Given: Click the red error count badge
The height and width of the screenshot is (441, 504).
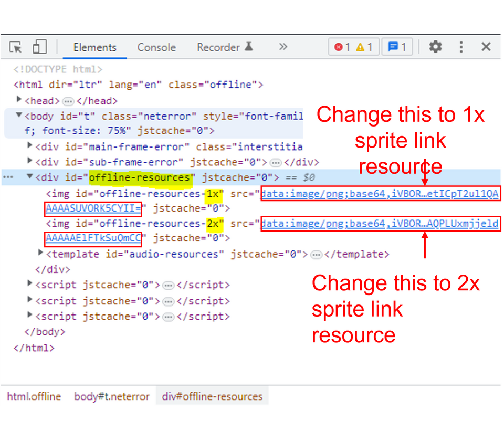Looking at the screenshot, I should (x=342, y=47).
